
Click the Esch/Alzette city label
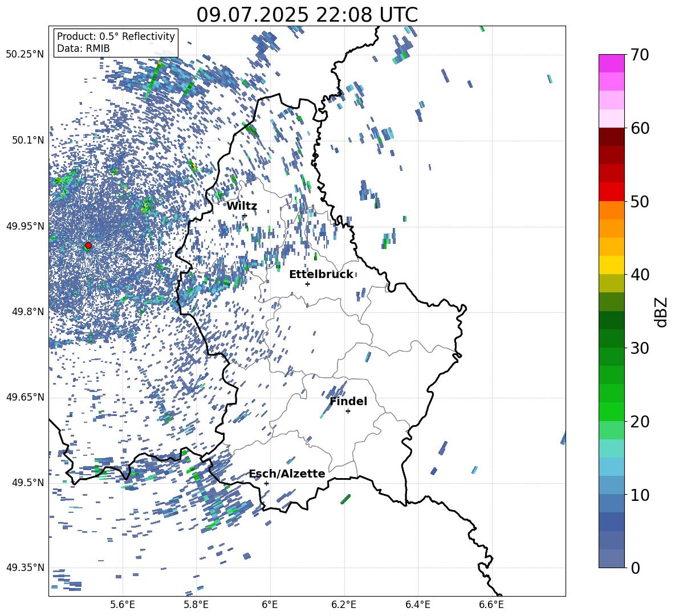[x=287, y=474]
